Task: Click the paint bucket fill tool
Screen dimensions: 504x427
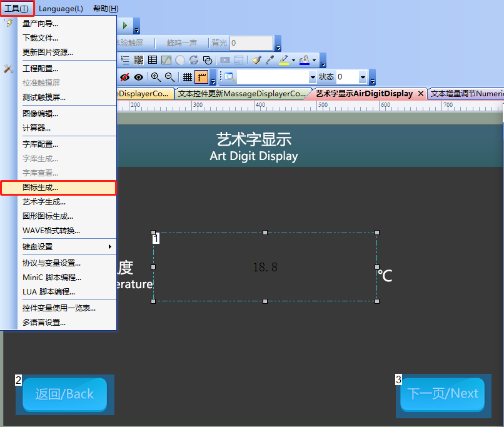Action: [x=305, y=60]
